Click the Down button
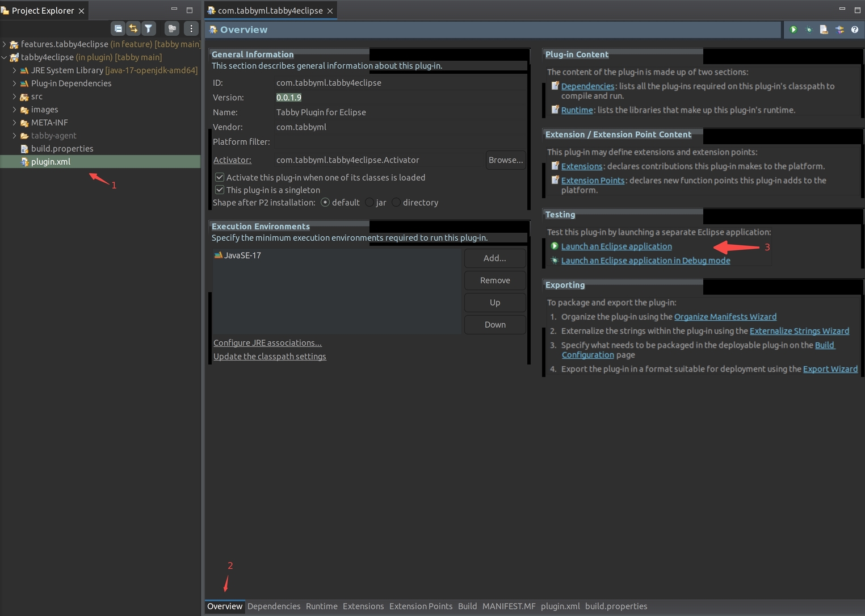The width and height of the screenshot is (865, 616). (495, 324)
